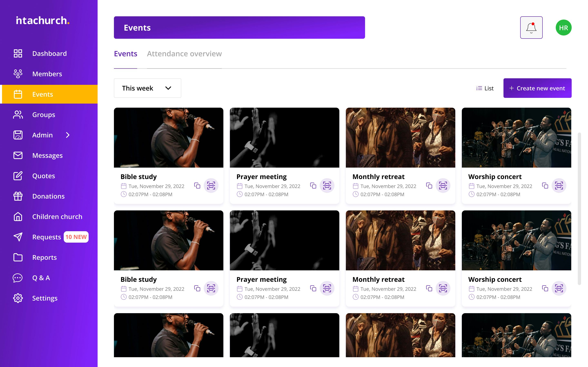Switch to List view
The width and height of the screenshot is (588, 367).
(485, 88)
